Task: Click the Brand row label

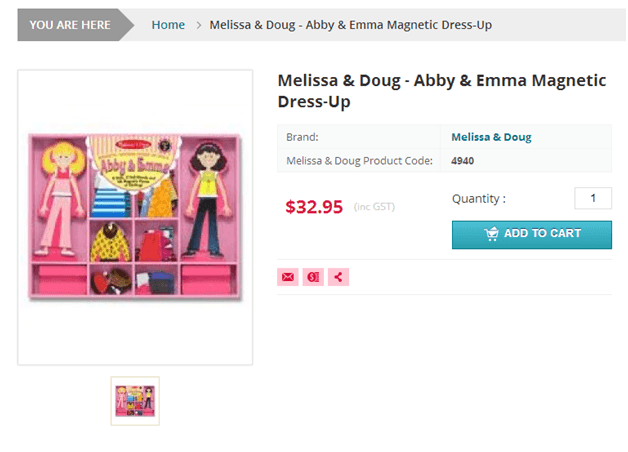Action: click(x=302, y=137)
